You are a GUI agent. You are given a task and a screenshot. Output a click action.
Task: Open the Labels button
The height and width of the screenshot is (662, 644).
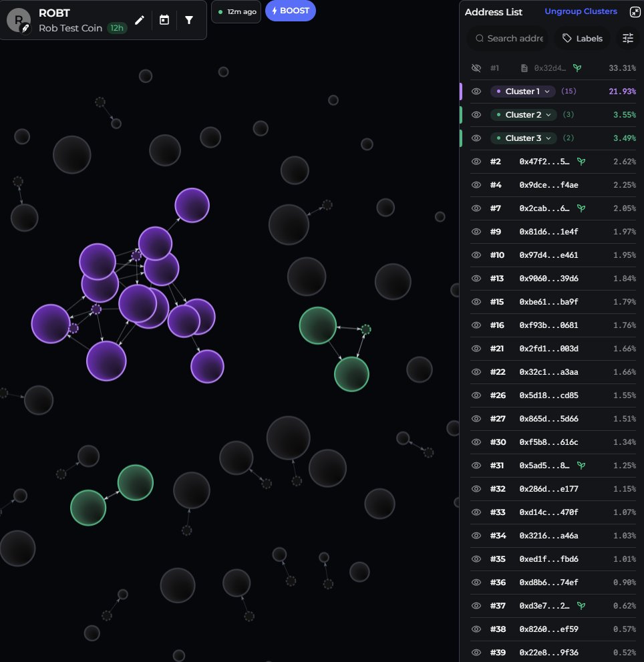pyautogui.click(x=583, y=39)
